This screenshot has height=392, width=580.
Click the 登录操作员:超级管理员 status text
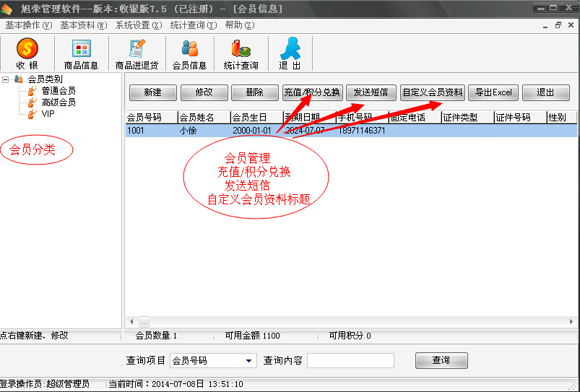[x=45, y=384]
